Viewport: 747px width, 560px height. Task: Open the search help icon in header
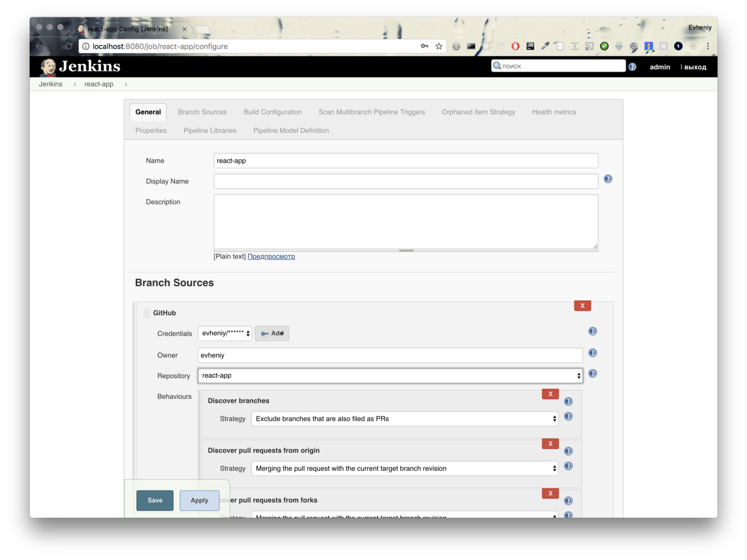click(632, 67)
